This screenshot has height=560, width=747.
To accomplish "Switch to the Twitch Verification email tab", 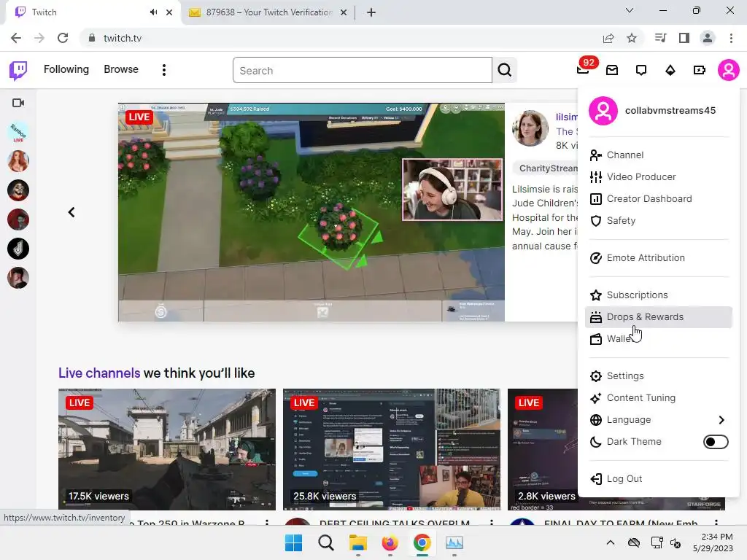I will click(x=268, y=12).
